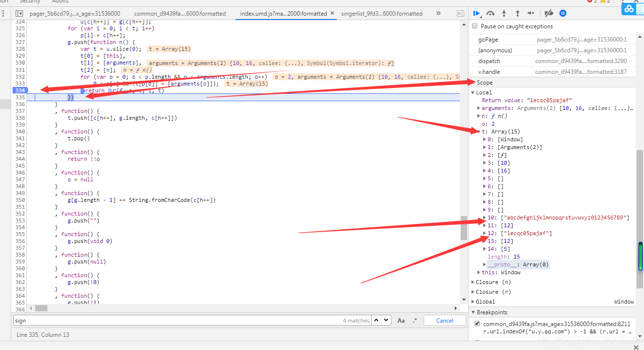
Task: Jump to previous search match arrow
Action: 376,320
